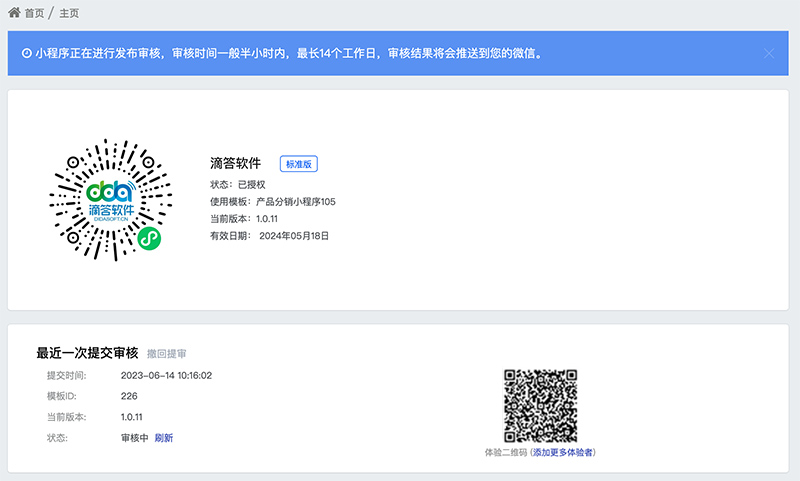Click the 最近一次提交审核 section heading
Screen dimensions: 800x481
tap(87, 353)
